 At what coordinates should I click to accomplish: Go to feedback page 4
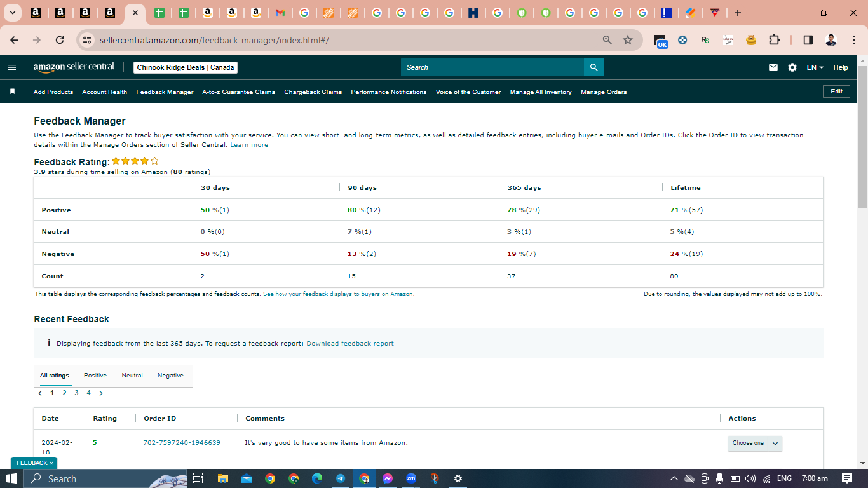click(88, 393)
